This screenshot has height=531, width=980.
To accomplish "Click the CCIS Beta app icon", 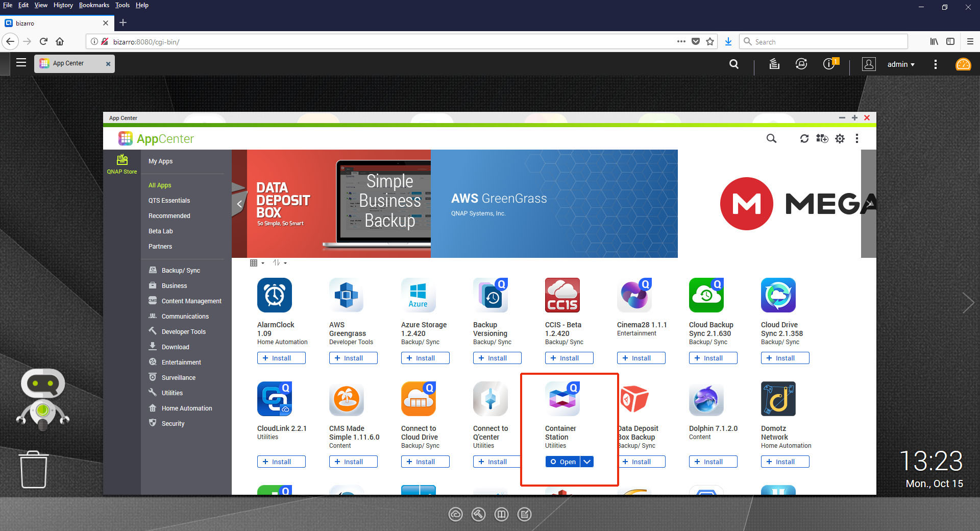I will coord(562,295).
